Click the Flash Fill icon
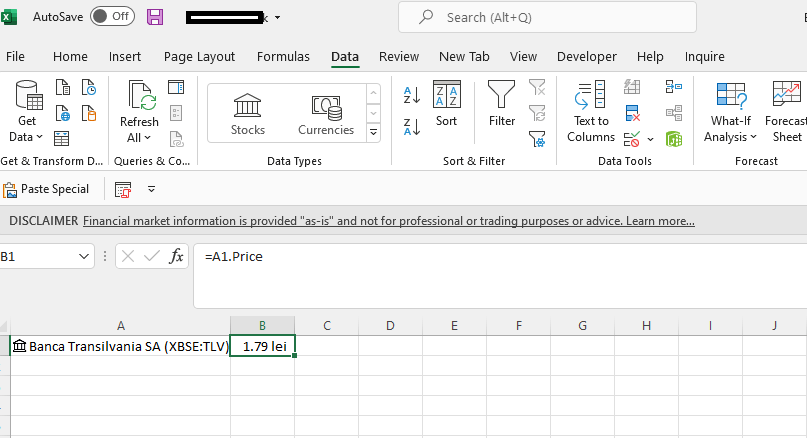Screen dimensions: 807x438 (631, 87)
